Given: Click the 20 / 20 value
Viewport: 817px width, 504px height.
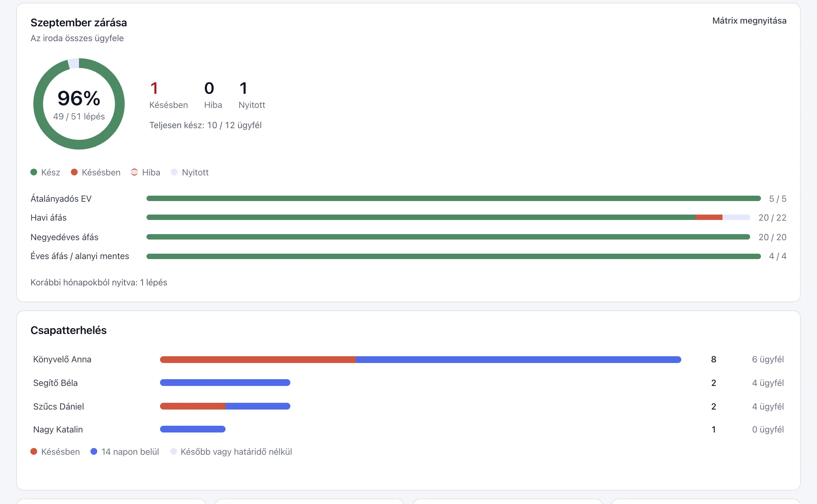Looking at the screenshot, I should click(772, 237).
